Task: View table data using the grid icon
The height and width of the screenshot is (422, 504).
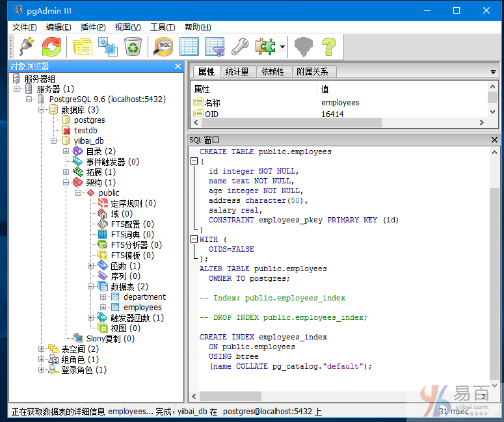Action: [x=189, y=46]
